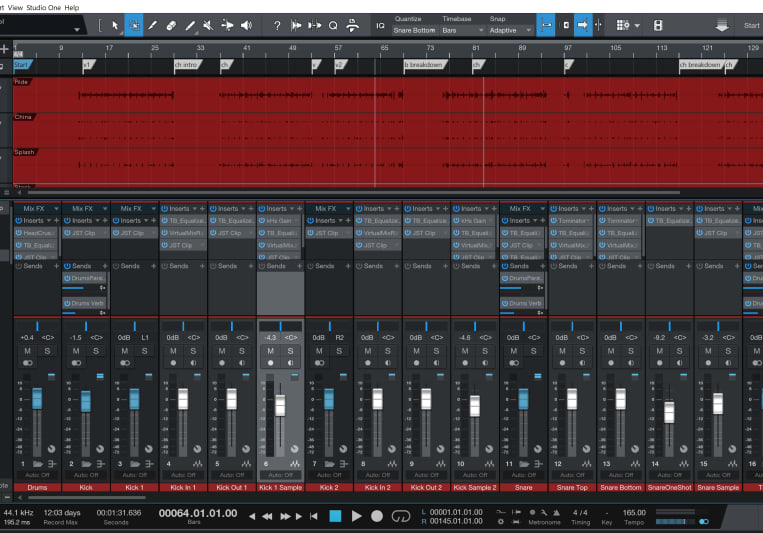
Task: Select the Paint tool
Action: pos(190,25)
